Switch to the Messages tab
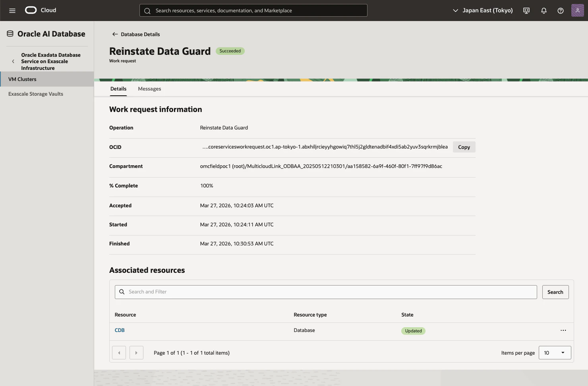This screenshot has width=588, height=386. click(149, 89)
